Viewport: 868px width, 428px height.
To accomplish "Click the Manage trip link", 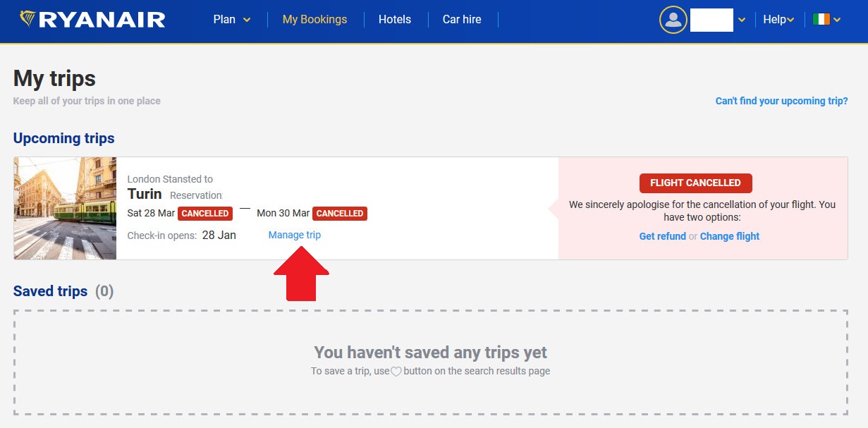I will 294,235.
